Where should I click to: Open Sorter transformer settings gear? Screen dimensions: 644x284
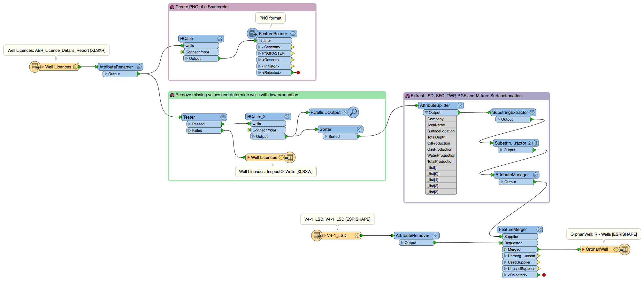359,129
